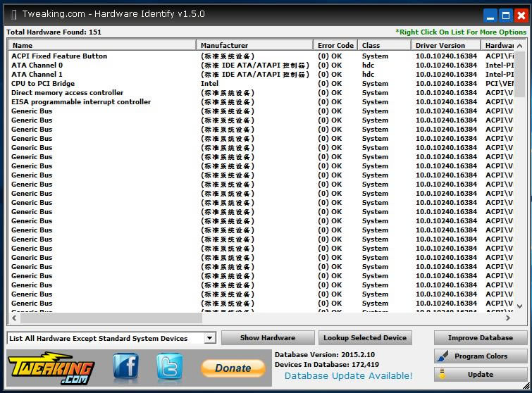Image resolution: width=532 pixels, height=393 pixels.
Task: Click the scroll down arrow of the list
Action: click(x=520, y=306)
